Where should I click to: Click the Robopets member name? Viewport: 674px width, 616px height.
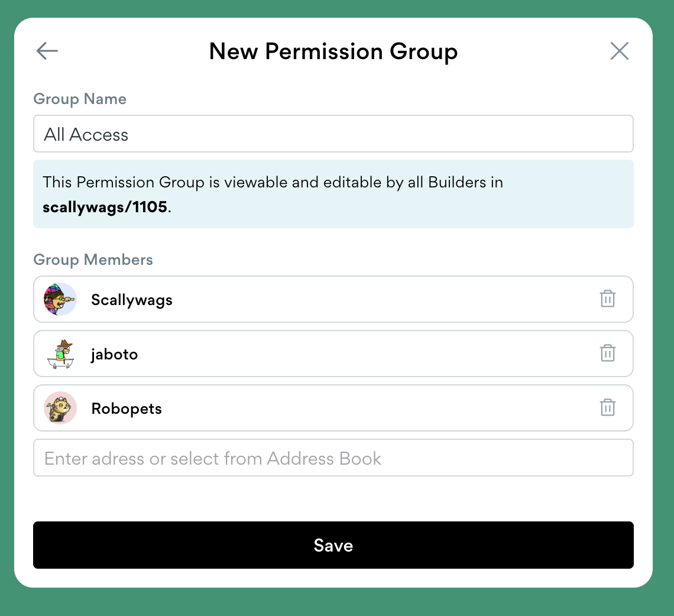coord(127,408)
